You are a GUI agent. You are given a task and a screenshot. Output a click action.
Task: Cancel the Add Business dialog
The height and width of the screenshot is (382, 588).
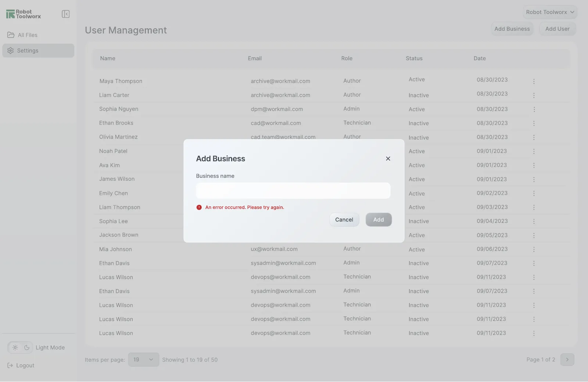344,220
